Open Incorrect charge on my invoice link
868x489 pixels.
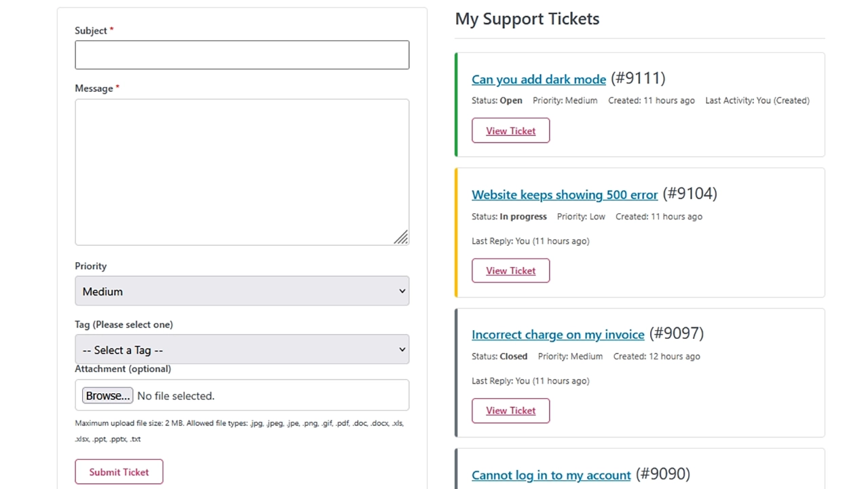(557, 335)
